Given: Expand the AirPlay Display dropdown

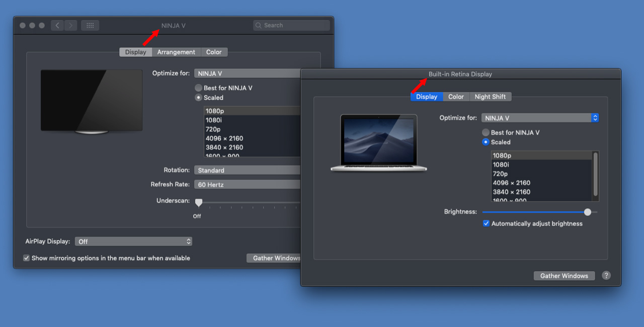Looking at the screenshot, I should (x=133, y=241).
